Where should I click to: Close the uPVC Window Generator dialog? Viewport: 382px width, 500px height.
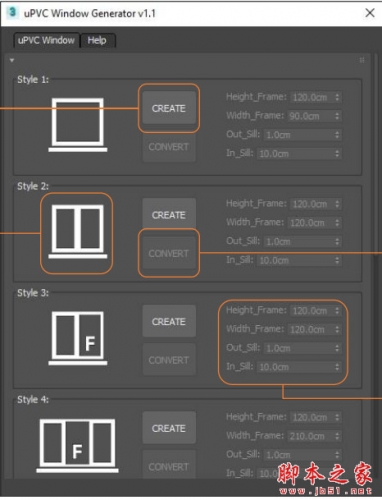370,13
